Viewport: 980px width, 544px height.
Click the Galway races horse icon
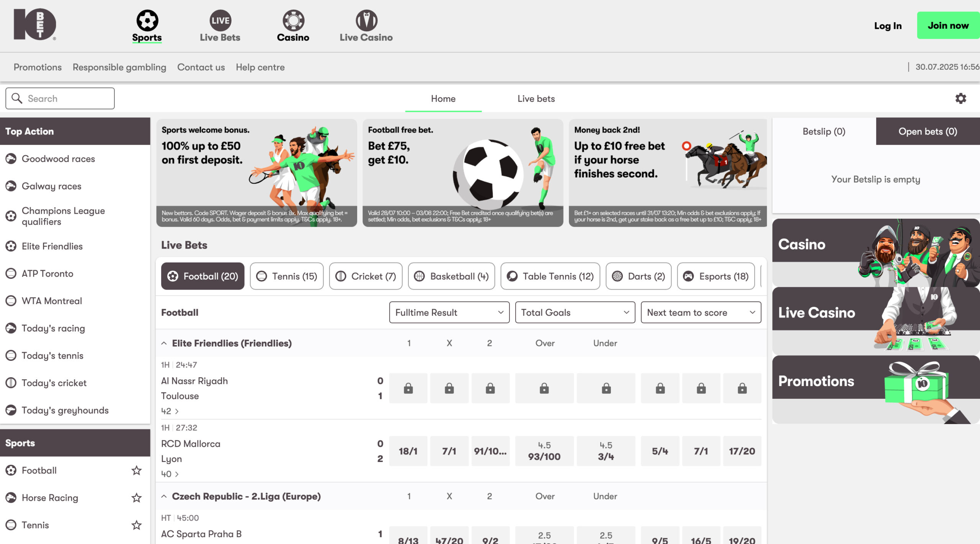pyautogui.click(x=11, y=186)
